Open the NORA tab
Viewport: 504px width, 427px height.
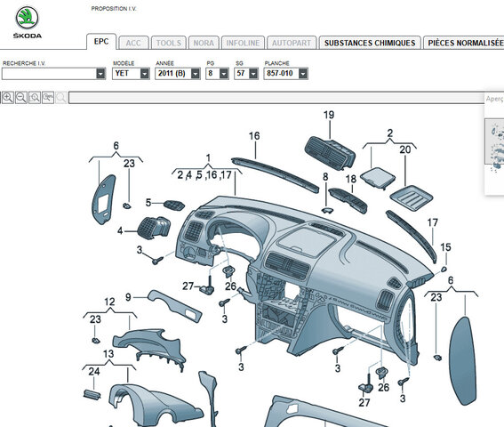[204, 43]
